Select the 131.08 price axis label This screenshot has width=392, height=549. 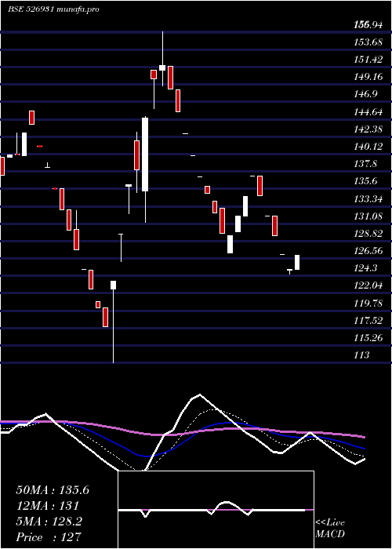368,216
